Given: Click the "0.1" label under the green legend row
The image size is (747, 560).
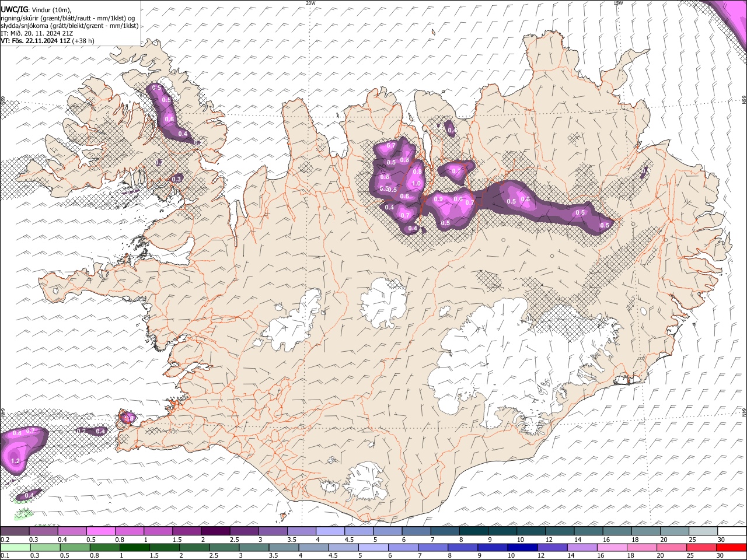Looking at the screenshot, I should (5, 555).
